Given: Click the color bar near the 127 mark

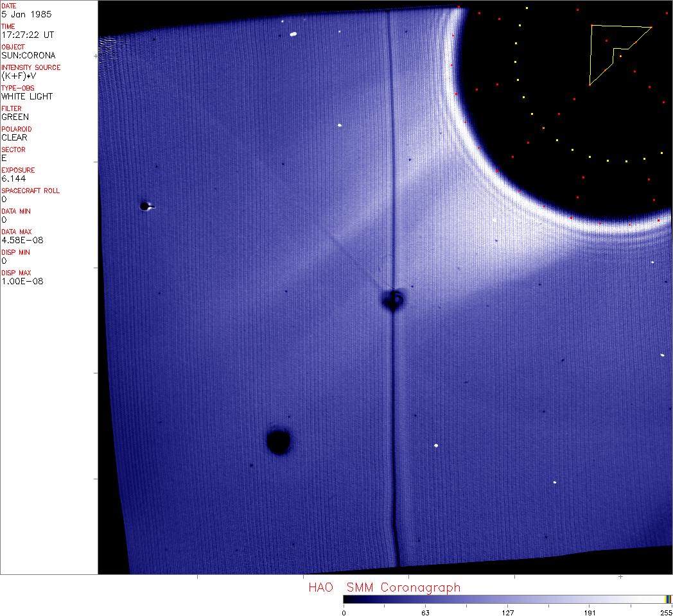Looking at the screenshot, I should click(x=507, y=599).
